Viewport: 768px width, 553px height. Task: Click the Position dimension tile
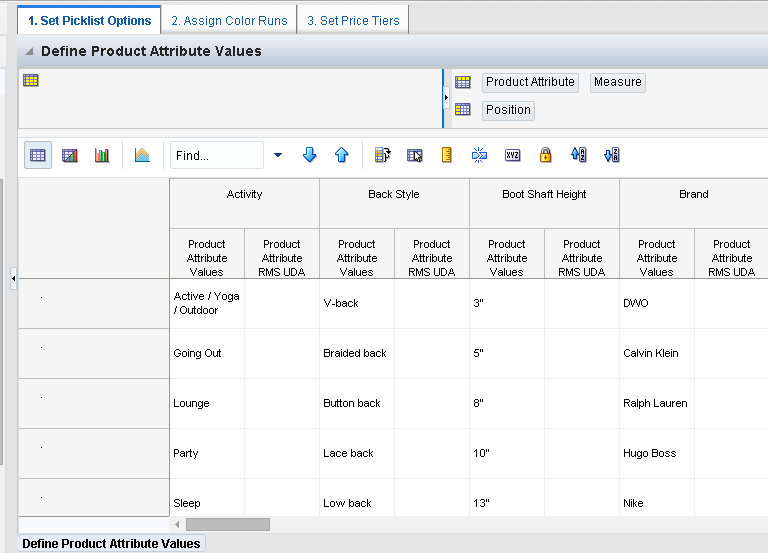(x=508, y=110)
